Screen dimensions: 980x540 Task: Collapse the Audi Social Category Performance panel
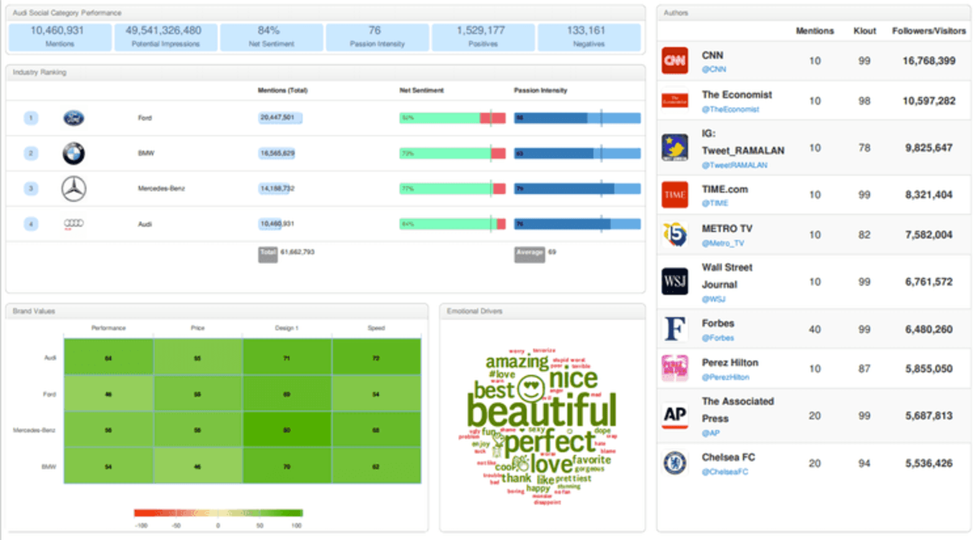click(67, 12)
